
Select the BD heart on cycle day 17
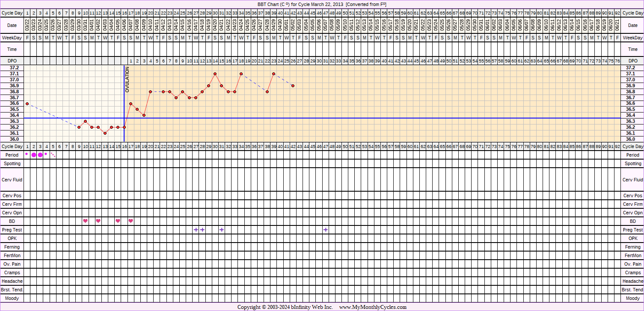point(131,221)
